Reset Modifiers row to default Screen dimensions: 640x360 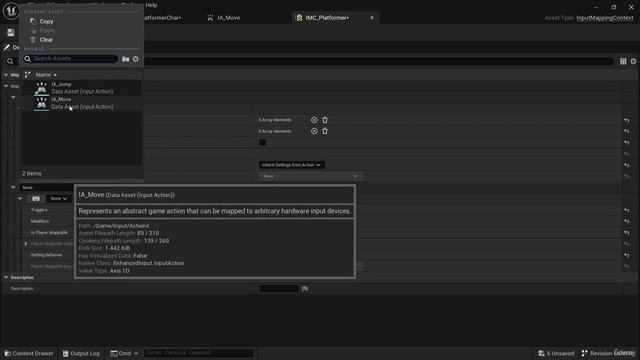coord(626,221)
